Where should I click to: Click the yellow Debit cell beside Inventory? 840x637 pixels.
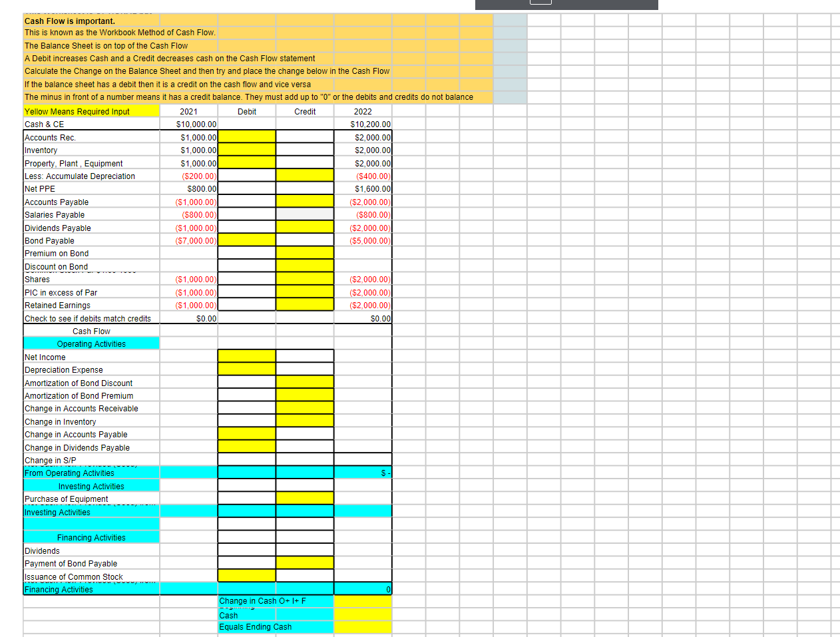(x=246, y=149)
